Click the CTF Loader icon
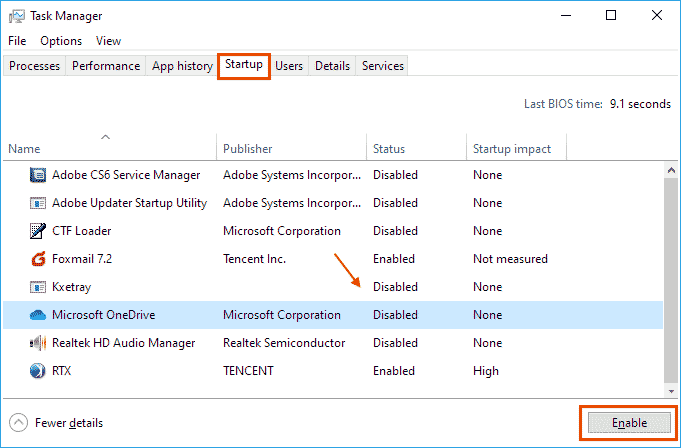 pos(38,231)
